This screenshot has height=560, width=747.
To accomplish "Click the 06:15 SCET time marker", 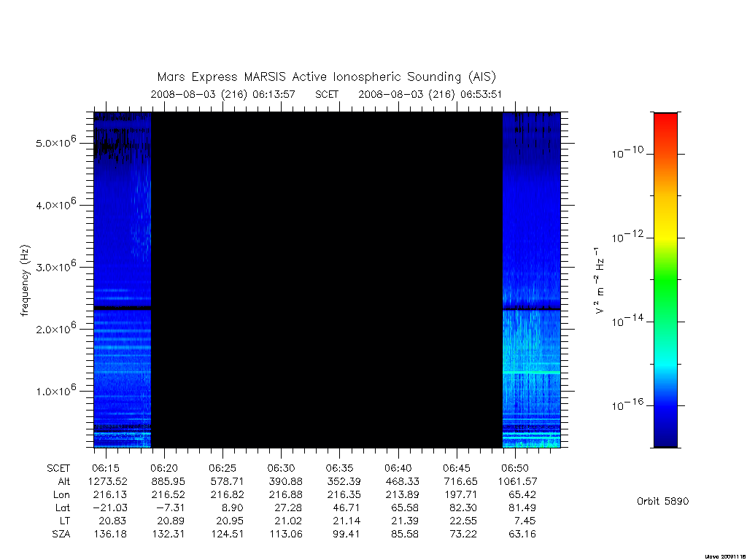I will [105, 468].
